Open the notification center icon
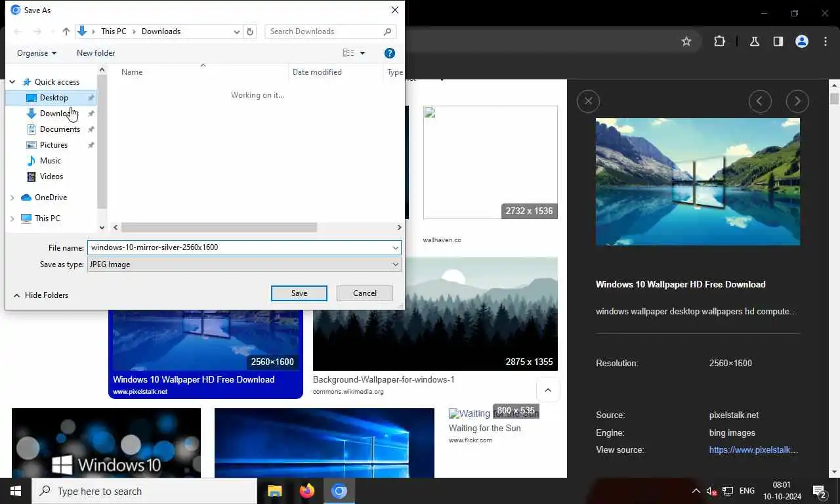The height and width of the screenshot is (504, 840). [819, 491]
